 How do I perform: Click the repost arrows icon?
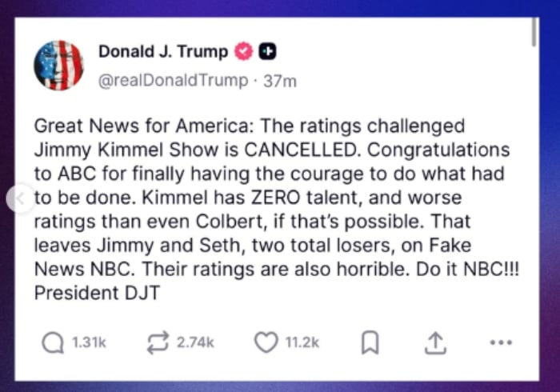point(158,342)
